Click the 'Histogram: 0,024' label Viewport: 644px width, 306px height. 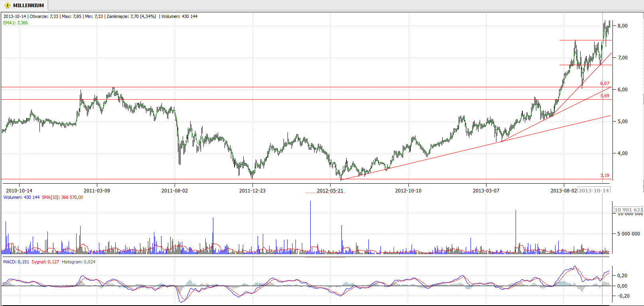(x=79, y=262)
